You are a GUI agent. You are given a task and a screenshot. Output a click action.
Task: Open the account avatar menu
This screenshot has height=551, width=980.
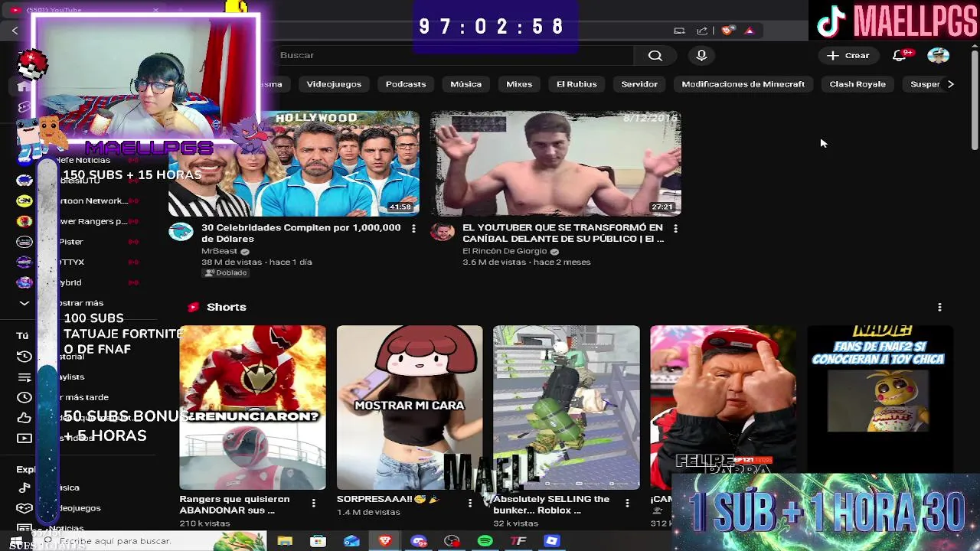[938, 55]
